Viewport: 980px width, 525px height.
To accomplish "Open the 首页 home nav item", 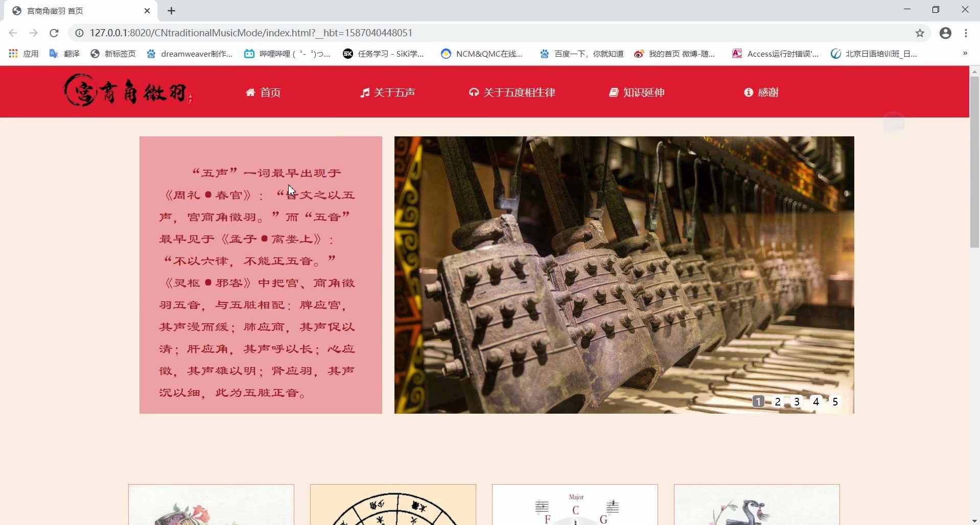I will pos(263,92).
